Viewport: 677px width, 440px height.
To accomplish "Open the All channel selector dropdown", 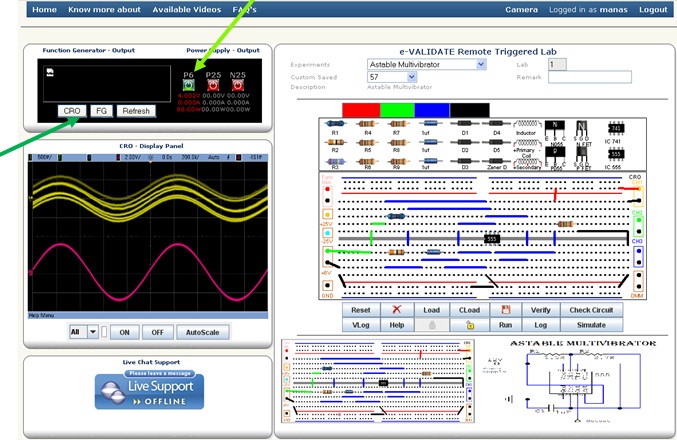I will [x=84, y=332].
